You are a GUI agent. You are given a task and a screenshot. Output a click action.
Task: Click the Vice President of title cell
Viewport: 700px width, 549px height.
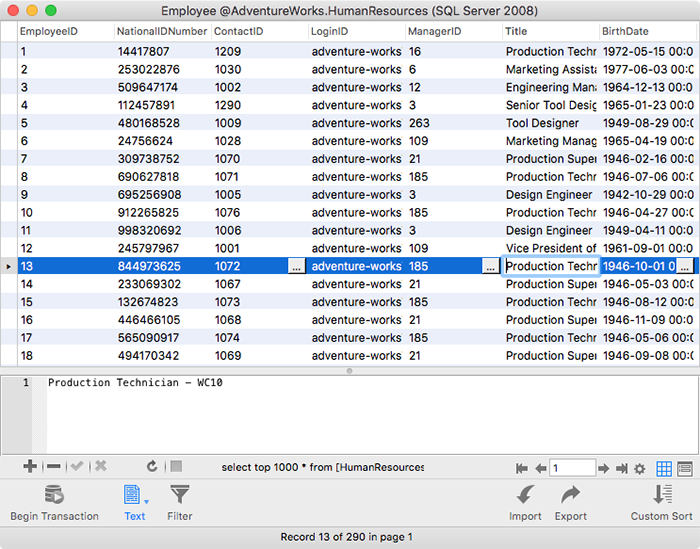click(551, 248)
